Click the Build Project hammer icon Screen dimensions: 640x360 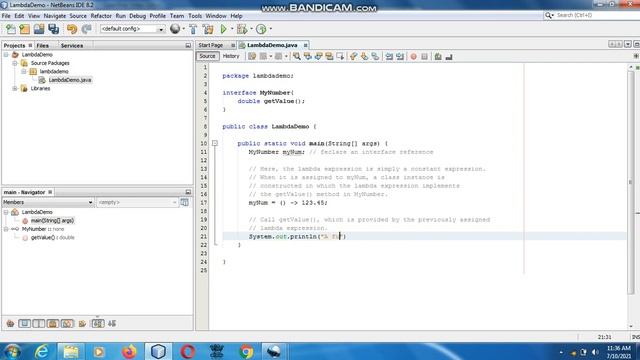coord(193,29)
